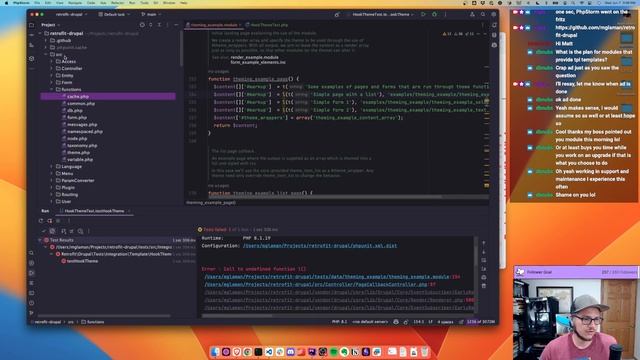The width and height of the screenshot is (640, 360).
Task: Open the Default task dropdown
Action: (x=114, y=14)
